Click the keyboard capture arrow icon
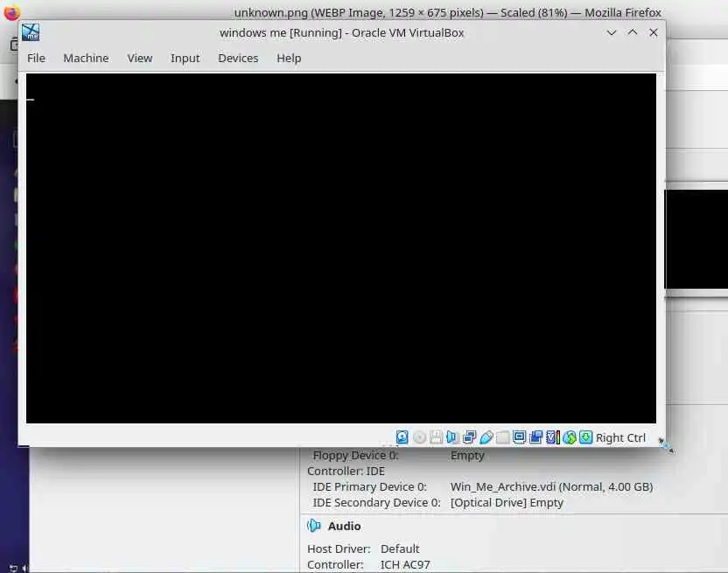The height and width of the screenshot is (573, 728). click(x=586, y=437)
